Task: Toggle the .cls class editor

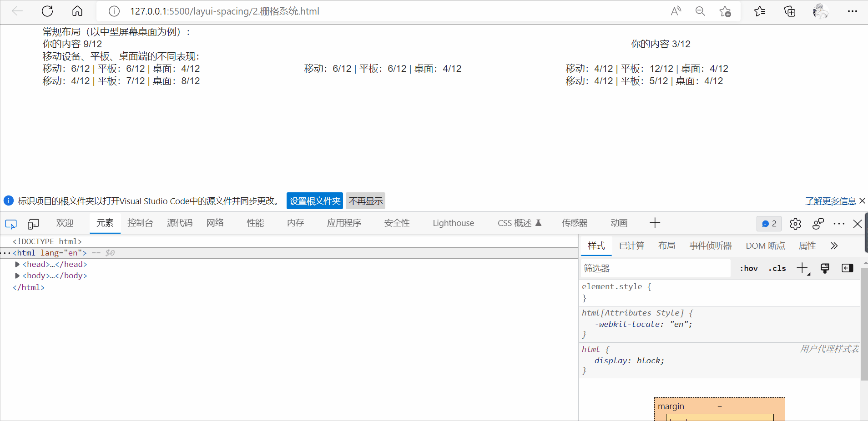Action: 777,268
